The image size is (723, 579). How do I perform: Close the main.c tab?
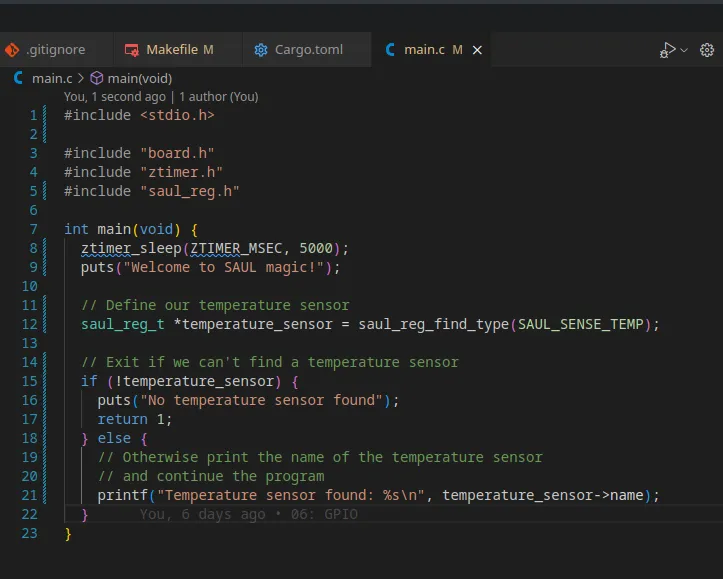(x=477, y=50)
